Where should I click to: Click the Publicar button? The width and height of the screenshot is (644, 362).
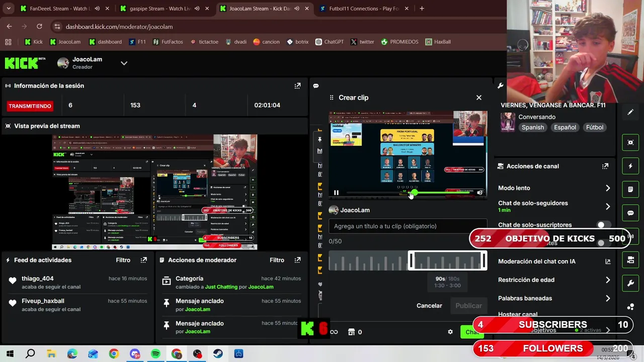(x=468, y=306)
